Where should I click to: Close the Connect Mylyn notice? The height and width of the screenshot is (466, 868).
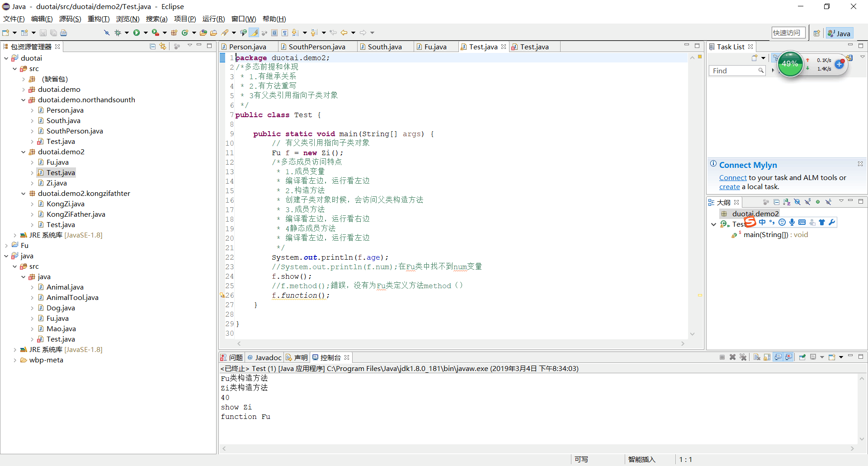(x=860, y=164)
